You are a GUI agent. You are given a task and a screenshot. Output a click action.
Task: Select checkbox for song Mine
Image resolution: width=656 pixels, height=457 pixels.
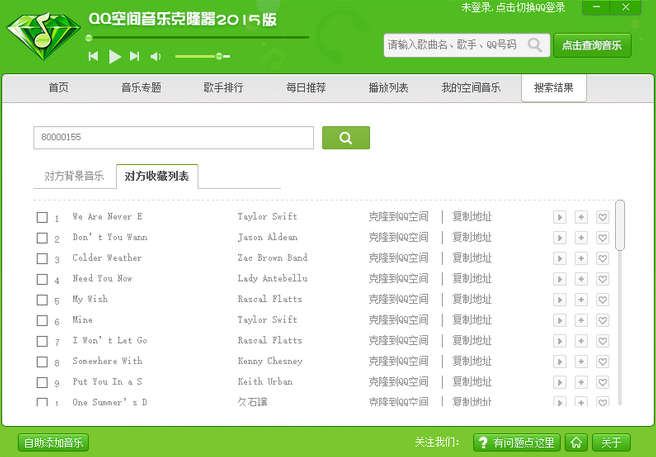[42, 320]
